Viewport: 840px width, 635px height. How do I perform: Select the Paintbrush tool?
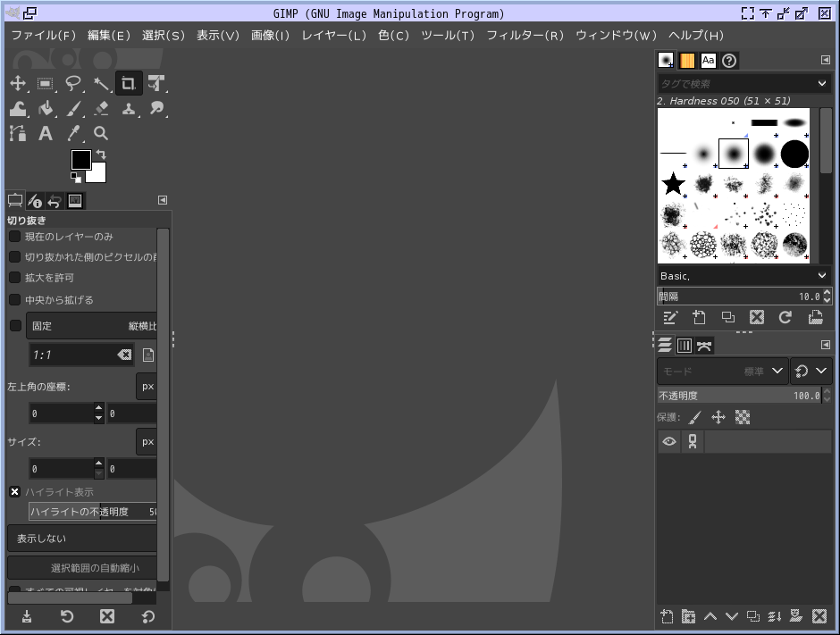[73, 109]
